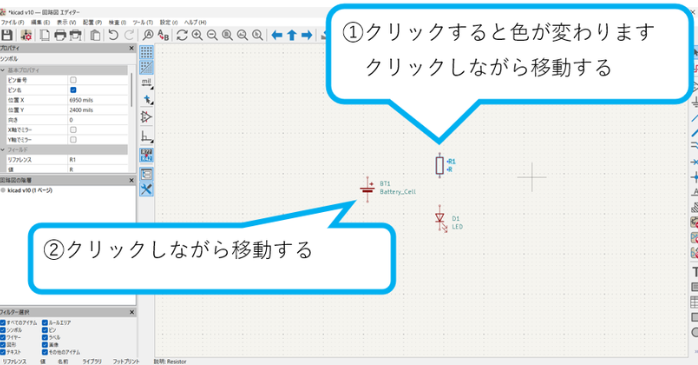The height and width of the screenshot is (365, 698).
Task: Zoom in on the schematic
Action: 197,35
